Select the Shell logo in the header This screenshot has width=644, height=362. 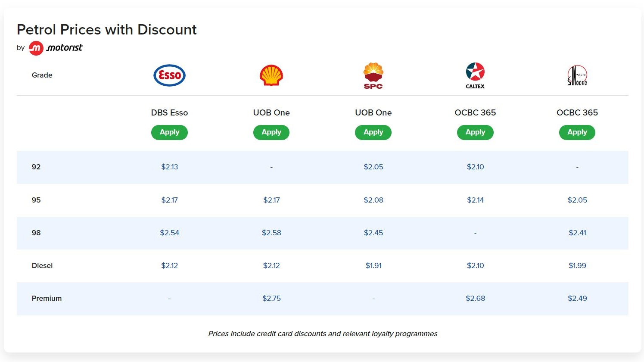coord(271,75)
